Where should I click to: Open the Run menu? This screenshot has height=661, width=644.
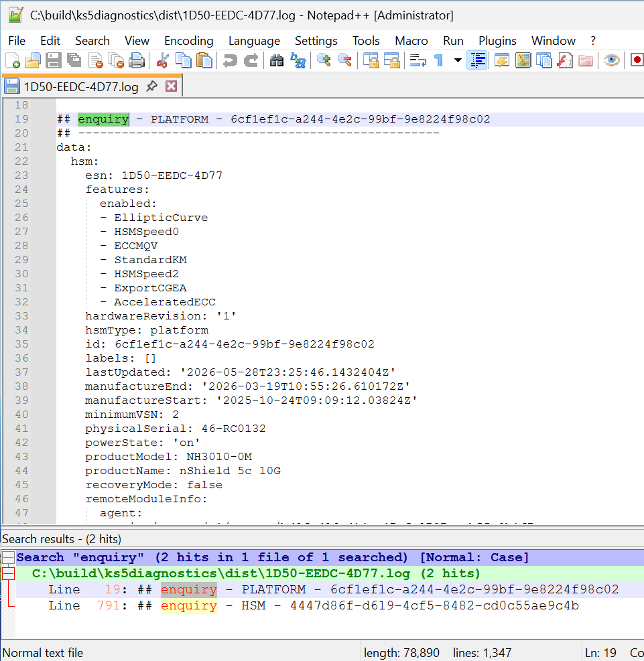click(454, 41)
